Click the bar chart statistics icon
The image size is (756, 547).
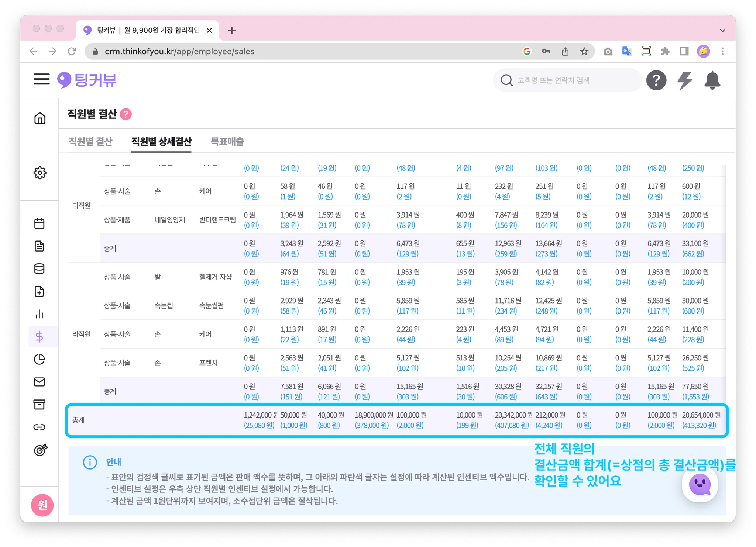point(39,314)
